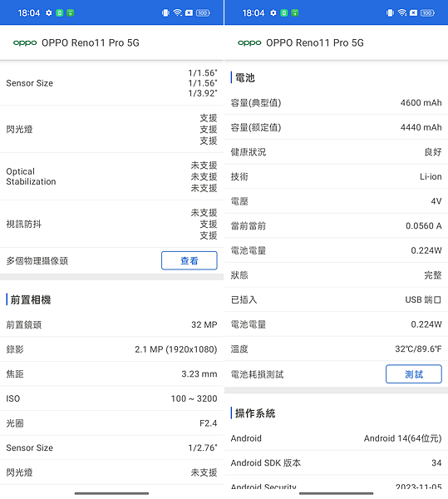Tap the 電池耗損測試 label
Screen dimensions: 448x499
pos(257,374)
